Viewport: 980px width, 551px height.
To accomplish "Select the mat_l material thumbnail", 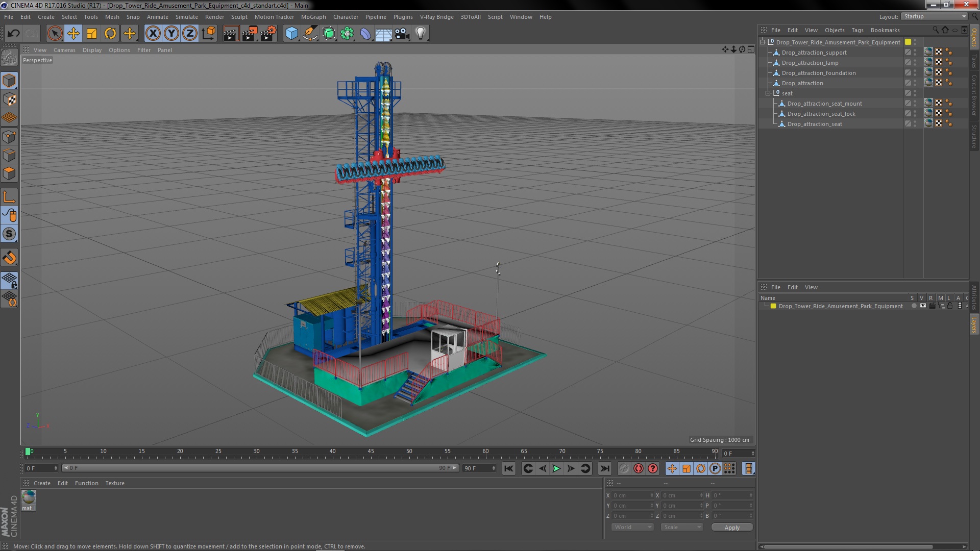I will (29, 497).
